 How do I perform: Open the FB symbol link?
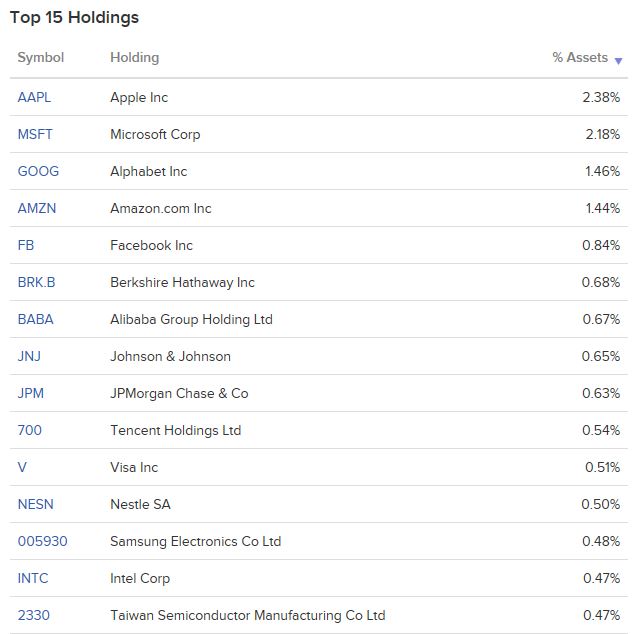click(26, 245)
